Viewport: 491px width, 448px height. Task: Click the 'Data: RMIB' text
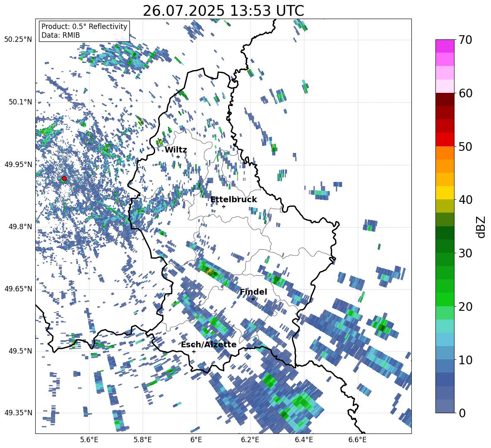tap(61, 35)
